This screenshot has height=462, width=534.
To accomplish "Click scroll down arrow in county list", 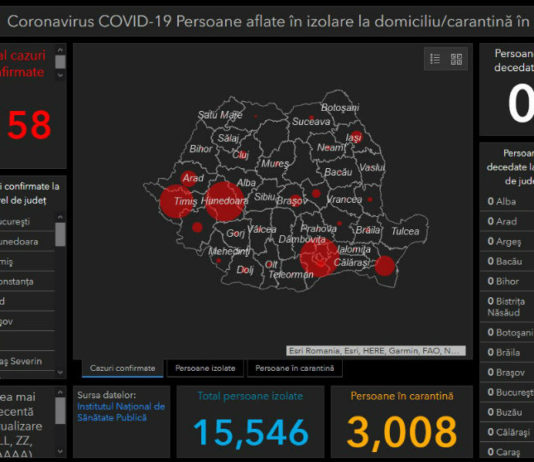I will [x=60, y=372].
